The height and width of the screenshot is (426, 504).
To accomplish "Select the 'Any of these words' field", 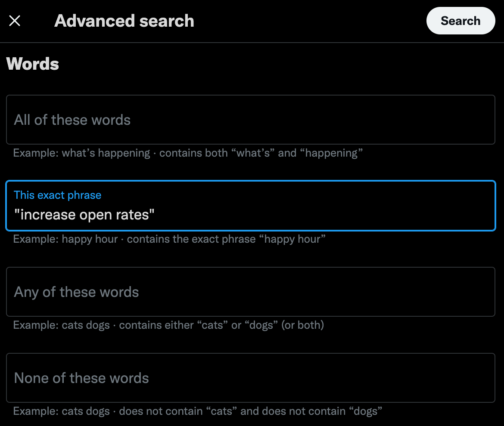I will [x=251, y=292].
